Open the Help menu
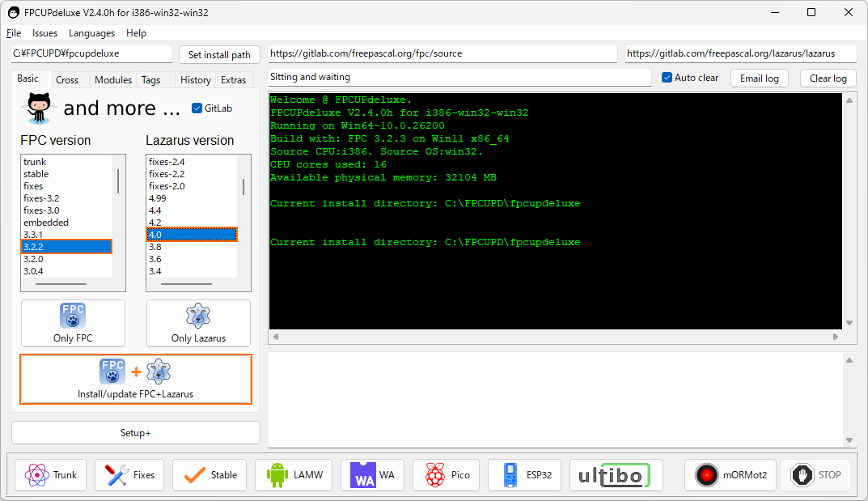The width and height of the screenshot is (868, 501). point(136,33)
